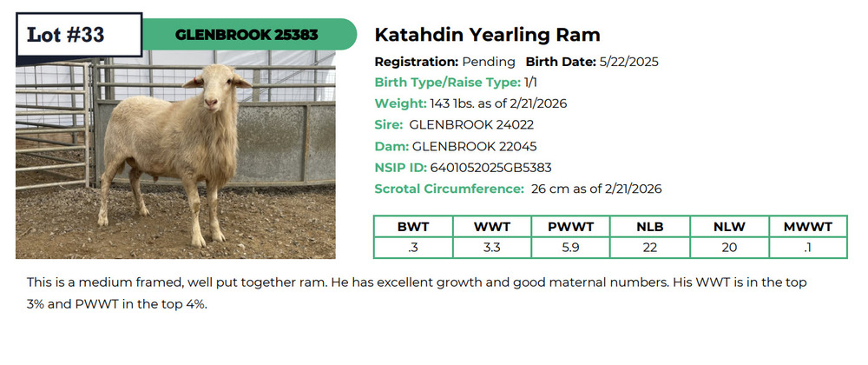Click the PWWT column header
868x365 pixels.
click(x=570, y=227)
